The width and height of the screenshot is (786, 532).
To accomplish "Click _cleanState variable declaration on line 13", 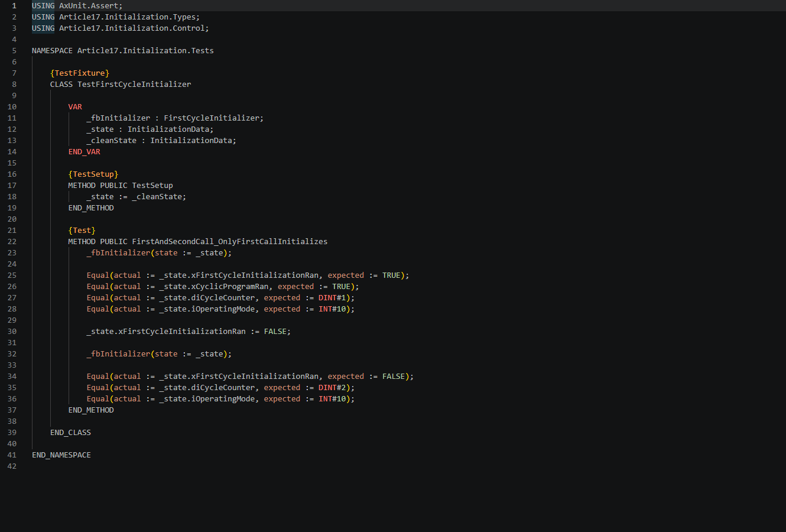I will pos(112,141).
